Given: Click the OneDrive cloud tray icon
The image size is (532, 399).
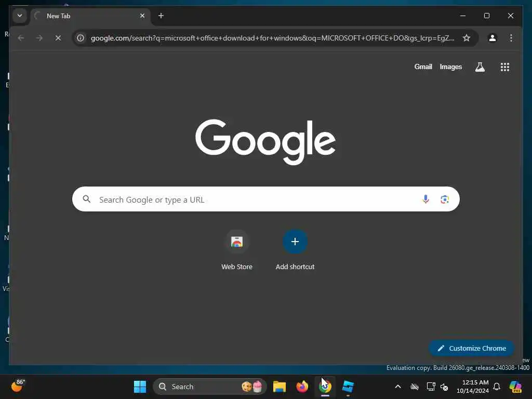Looking at the screenshot, I should tap(414, 387).
